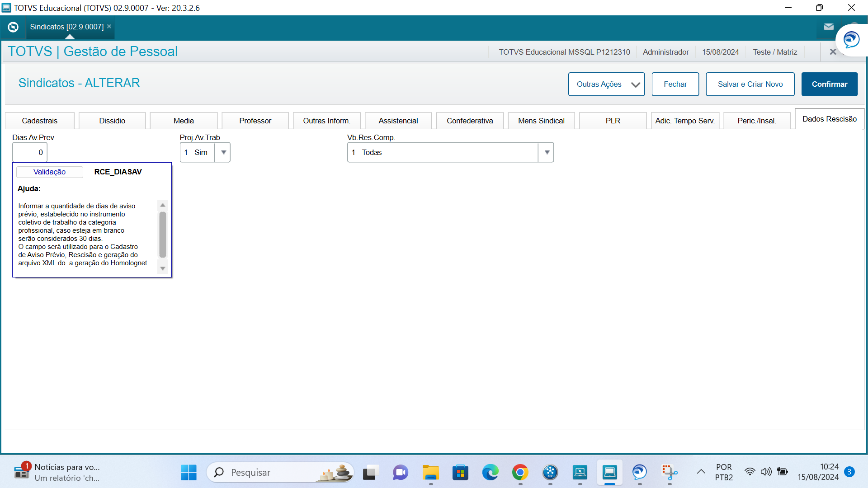
Task: Open the Vb.Res.Comp. dropdown arrow
Action: [x=546, y=152]
